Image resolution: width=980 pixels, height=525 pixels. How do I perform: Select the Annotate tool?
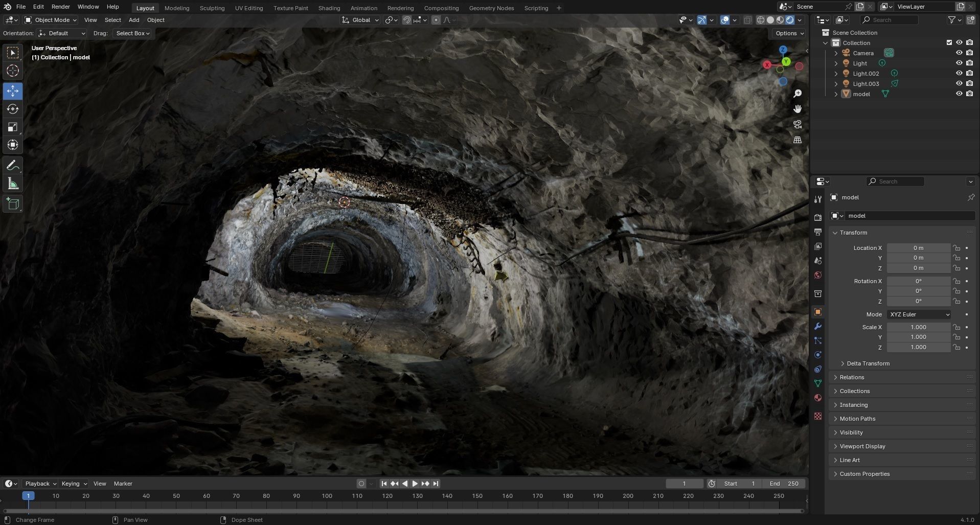tap(13, 166)
